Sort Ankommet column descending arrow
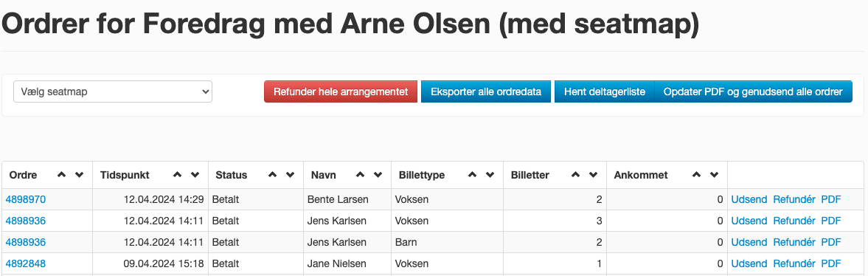 (714, 175)
